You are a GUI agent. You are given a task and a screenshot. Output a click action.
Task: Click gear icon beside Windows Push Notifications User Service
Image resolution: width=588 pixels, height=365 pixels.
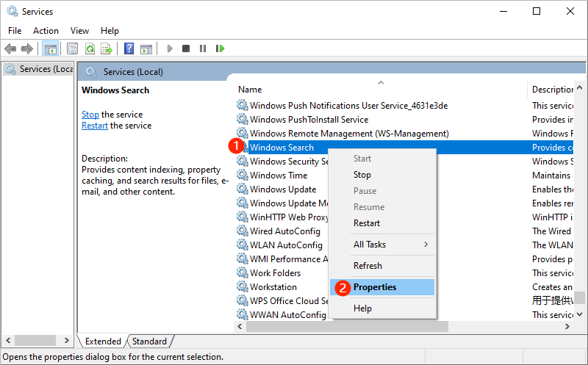click(243, 105)
